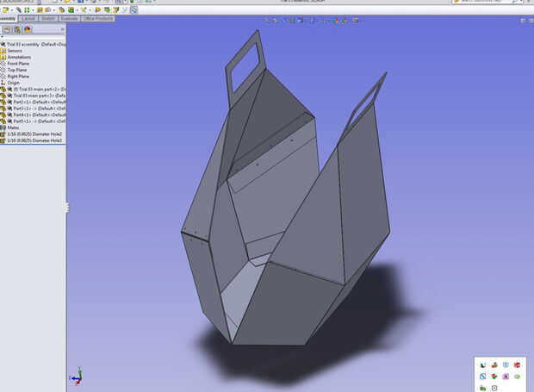Select 1/16 Diameter Hole3 feature

tap(34, 140)
